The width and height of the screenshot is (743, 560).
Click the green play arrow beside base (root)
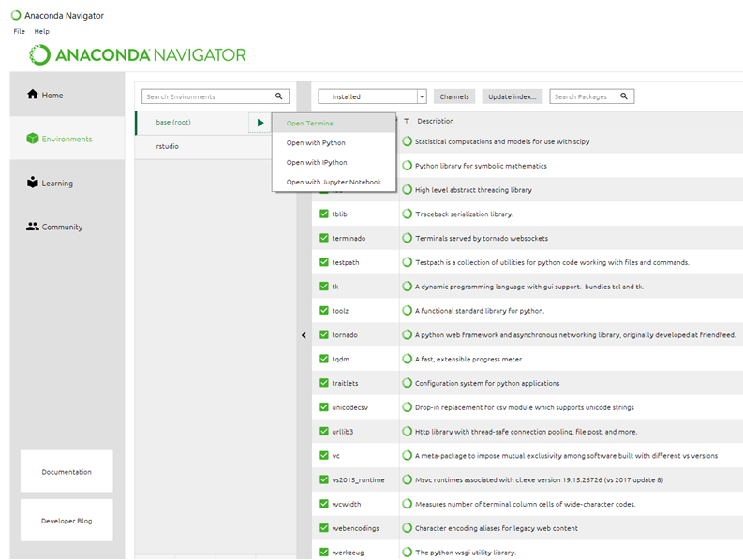(260, 123)
